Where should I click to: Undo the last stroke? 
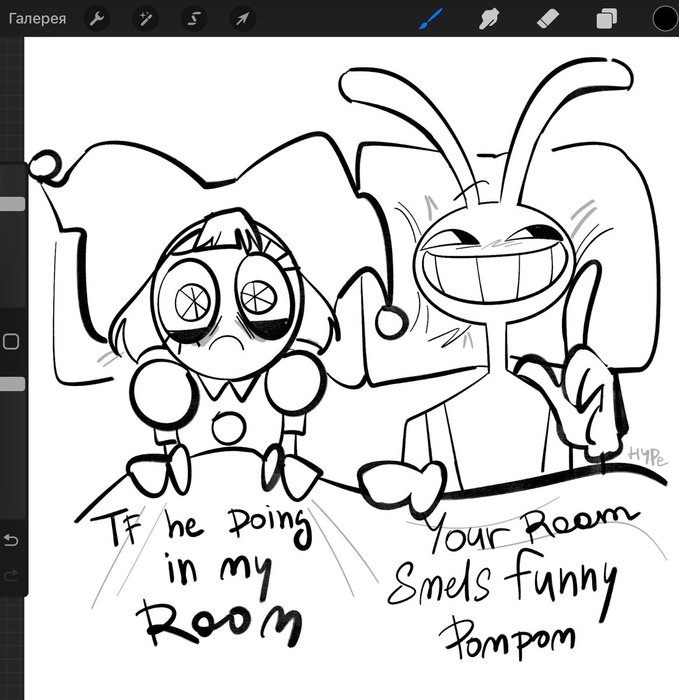coord(11,541)
